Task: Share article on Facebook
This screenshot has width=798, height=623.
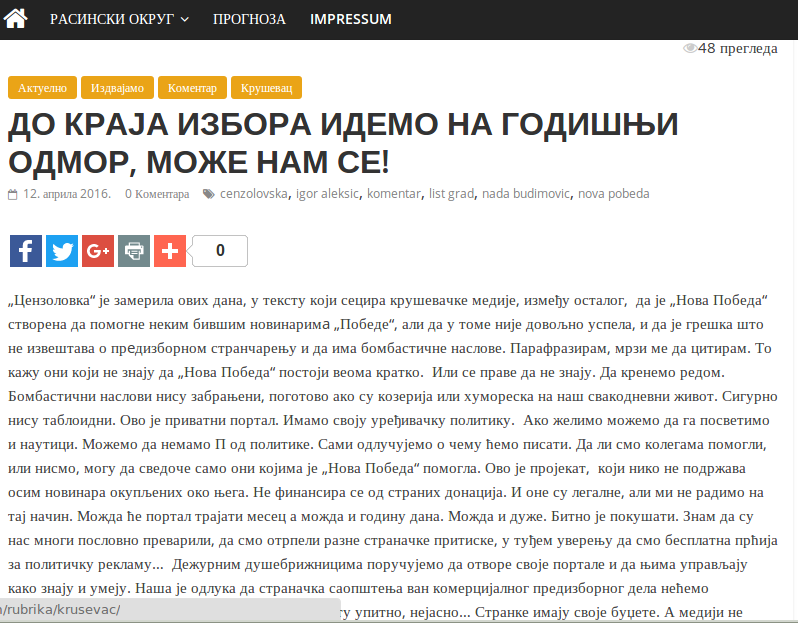Action: [26, 251]
